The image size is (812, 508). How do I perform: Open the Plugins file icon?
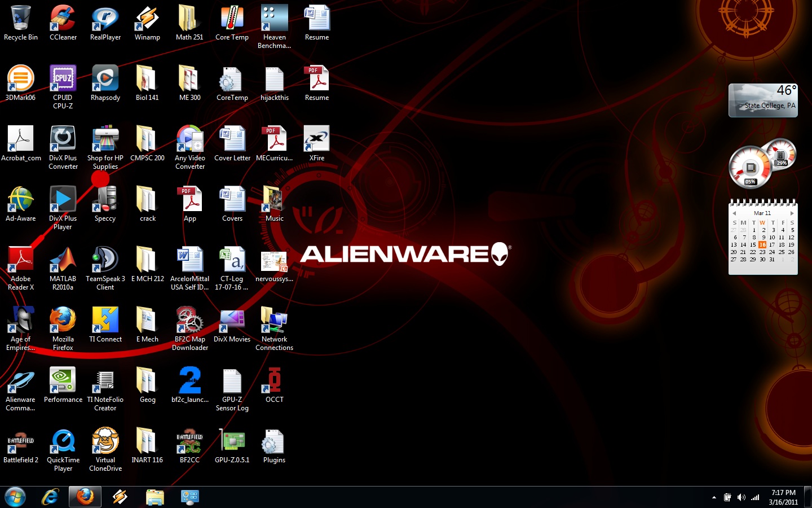tap(275, 445)
